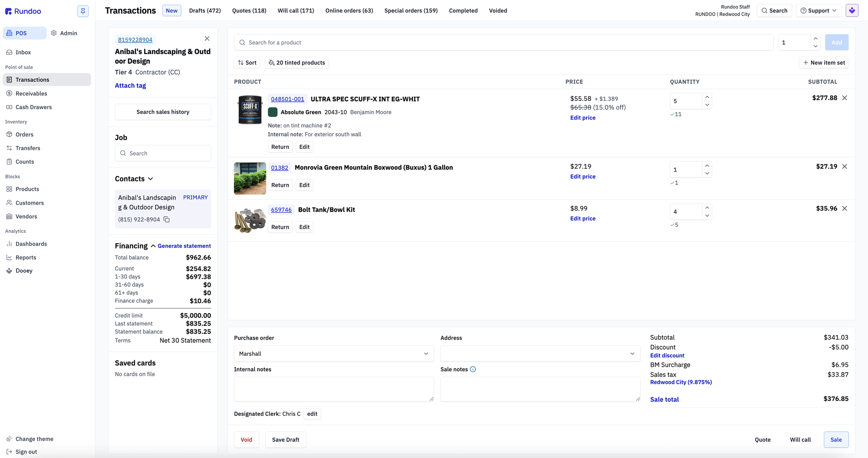Open Purchase order Marshall dropdown

pos(334,354)
